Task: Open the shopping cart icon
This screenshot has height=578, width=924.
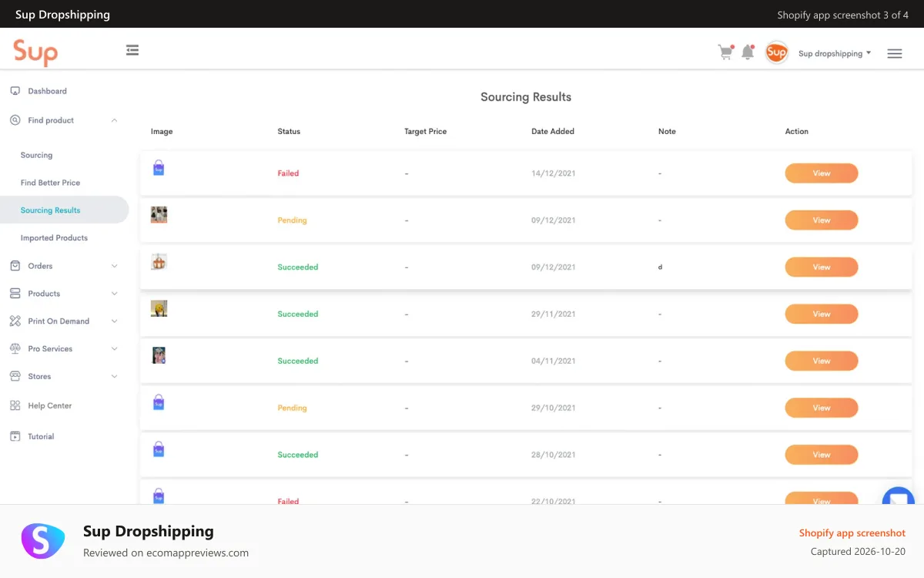Action: (x=725, y=52)
